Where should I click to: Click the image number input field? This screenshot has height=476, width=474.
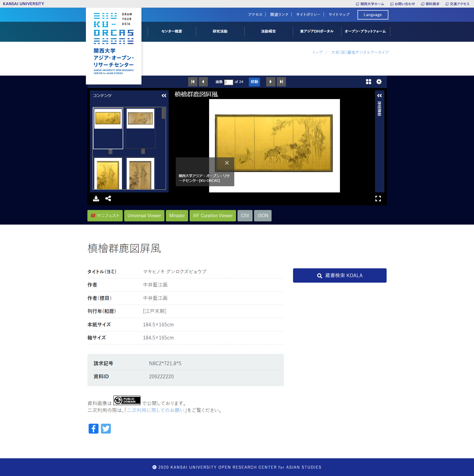[229, 82]
